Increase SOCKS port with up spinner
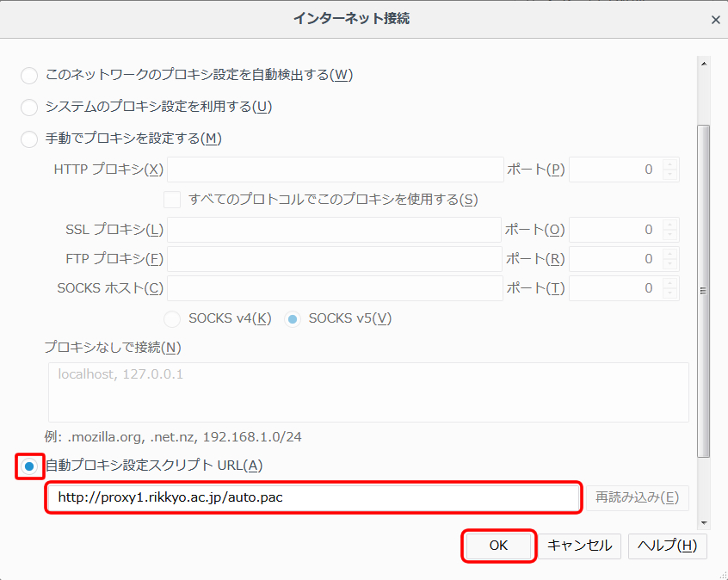 [670, 282]
